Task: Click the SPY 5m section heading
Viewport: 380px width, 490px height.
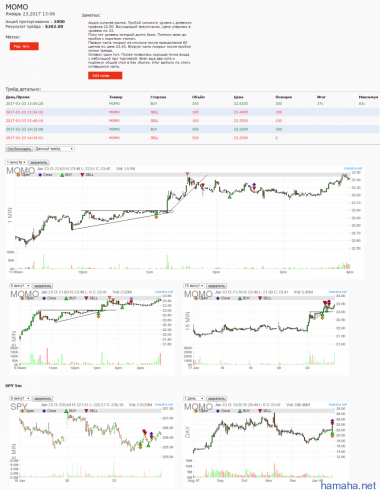Action: click(13, 386)
